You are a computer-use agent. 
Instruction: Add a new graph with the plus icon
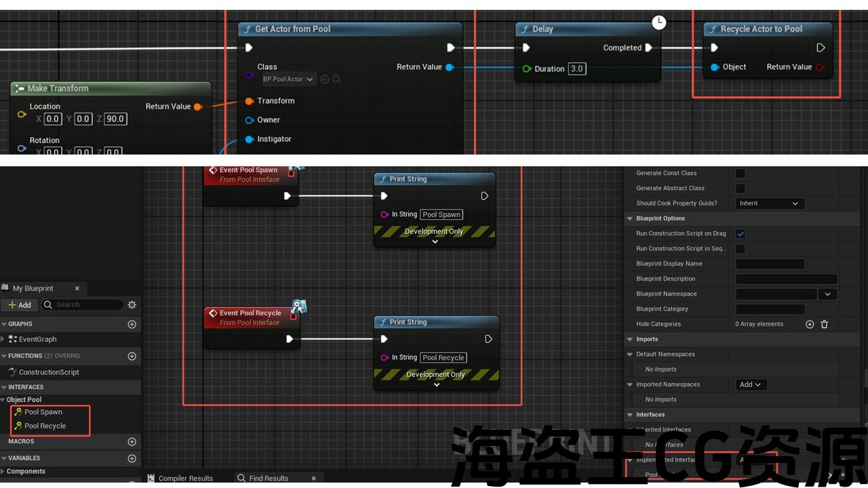click(x=132, y=325)
